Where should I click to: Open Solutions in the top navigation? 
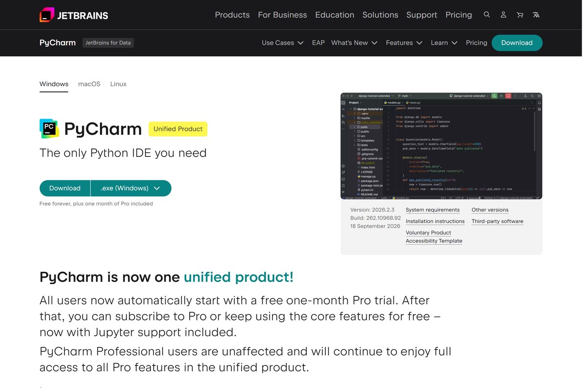click(380, 15)
